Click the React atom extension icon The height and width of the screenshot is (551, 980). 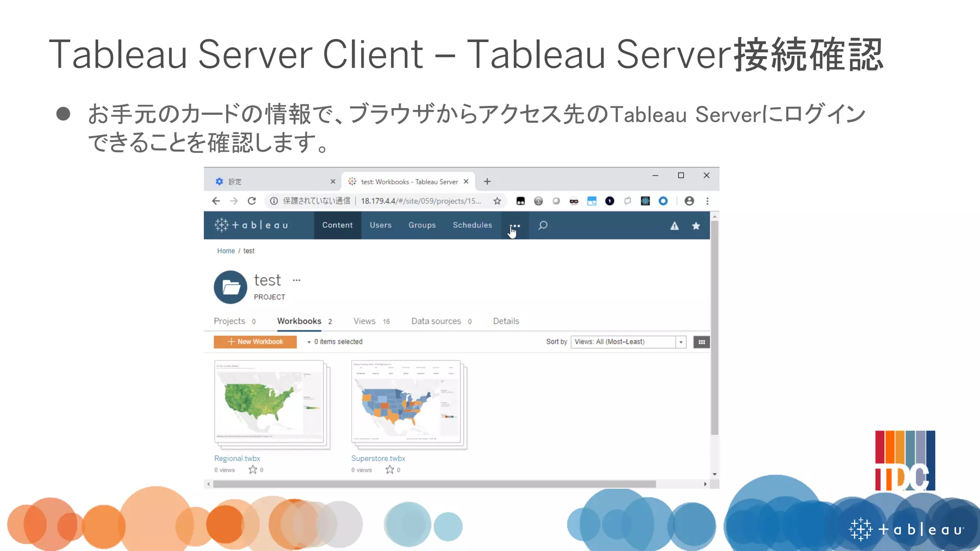click(645, 201)
